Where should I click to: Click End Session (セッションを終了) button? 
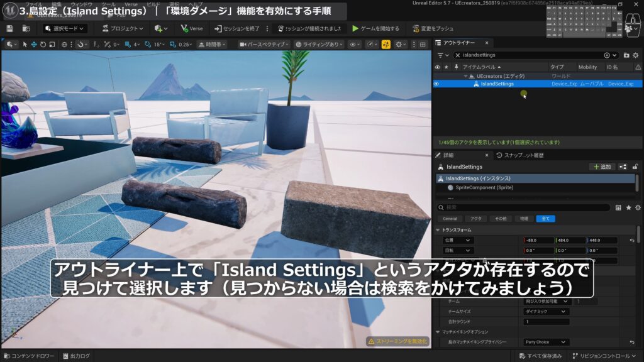pos(237,28)
